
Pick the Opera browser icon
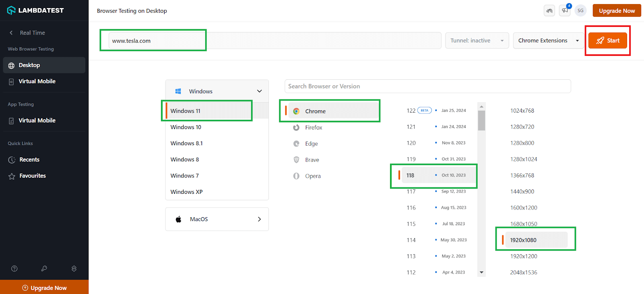(296, 176)
